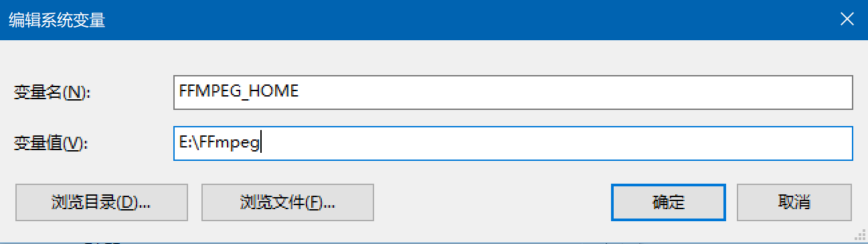Click blank title bar area beside the X
Viewport: 868px width, 244px height.
(468, 20)
